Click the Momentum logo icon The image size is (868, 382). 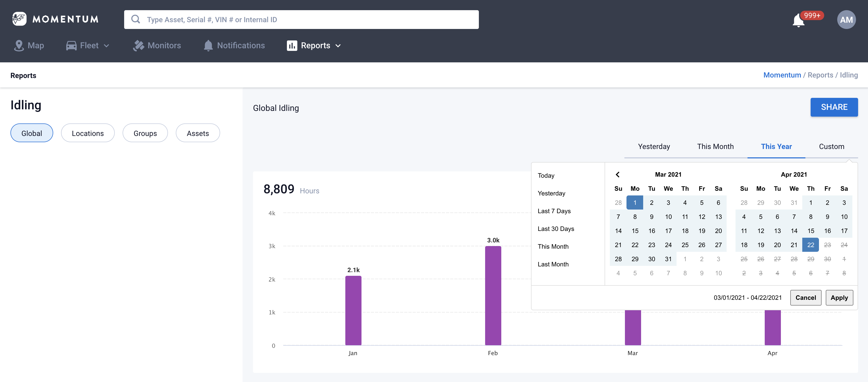(19, 19)
